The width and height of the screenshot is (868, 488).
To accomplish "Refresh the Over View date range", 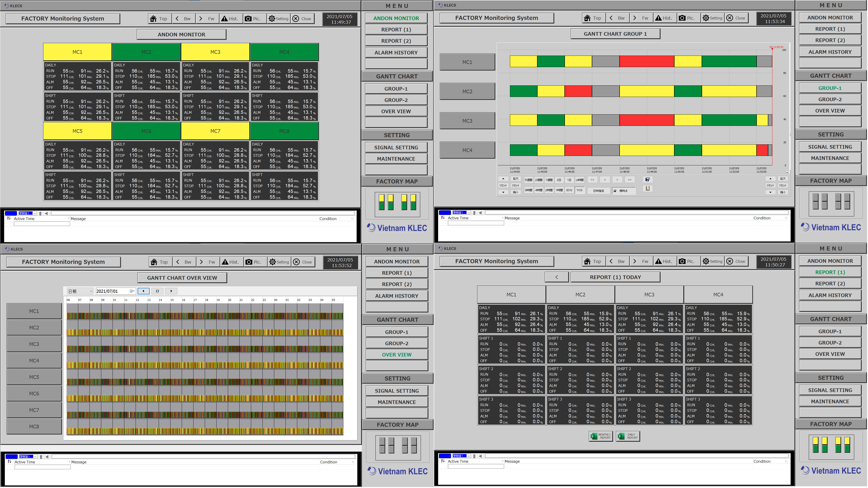I will (157, 291).
